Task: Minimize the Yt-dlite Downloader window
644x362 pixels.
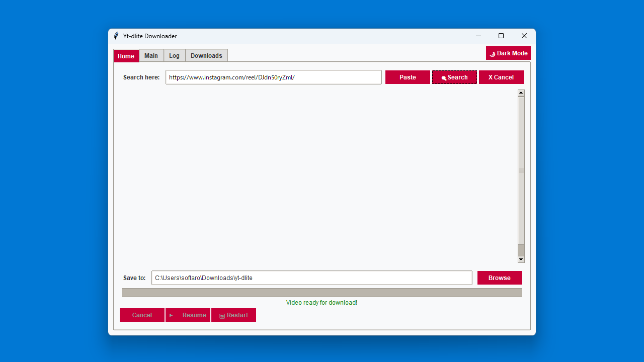Action: tap(478, 36)
